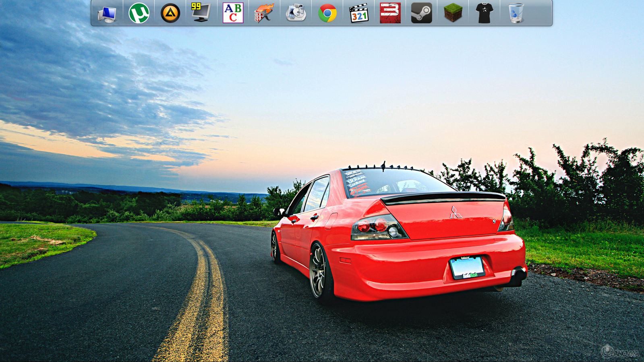This screenshot has width=644, height=362.
Task: Click the watermark logo in bottom-right corner
Action: click(x=619, y=352)
